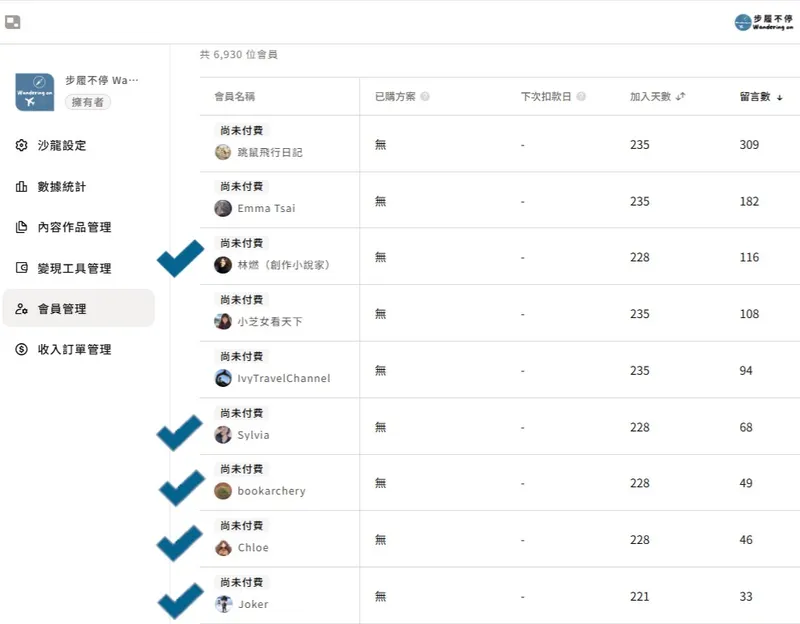The width and height of the screenshot is (800, 624).
Task: Open the 步履不停 account menu at top right
Action: (x=764, y=22)
